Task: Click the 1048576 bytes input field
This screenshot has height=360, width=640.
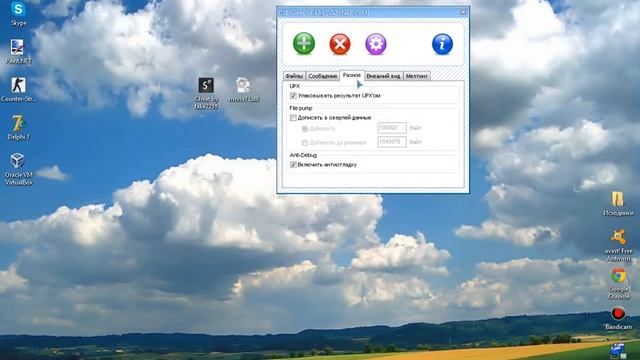Action: click(x=392, y=142)
